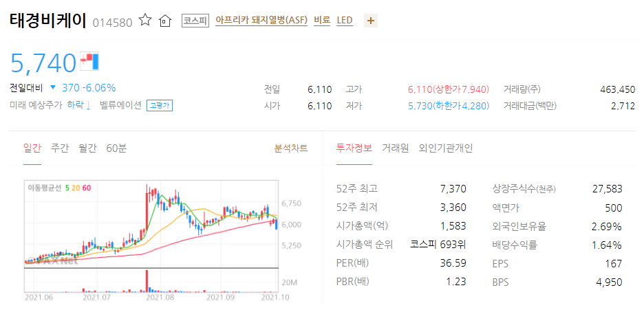Click the current price 5,740

coord(43,63)
